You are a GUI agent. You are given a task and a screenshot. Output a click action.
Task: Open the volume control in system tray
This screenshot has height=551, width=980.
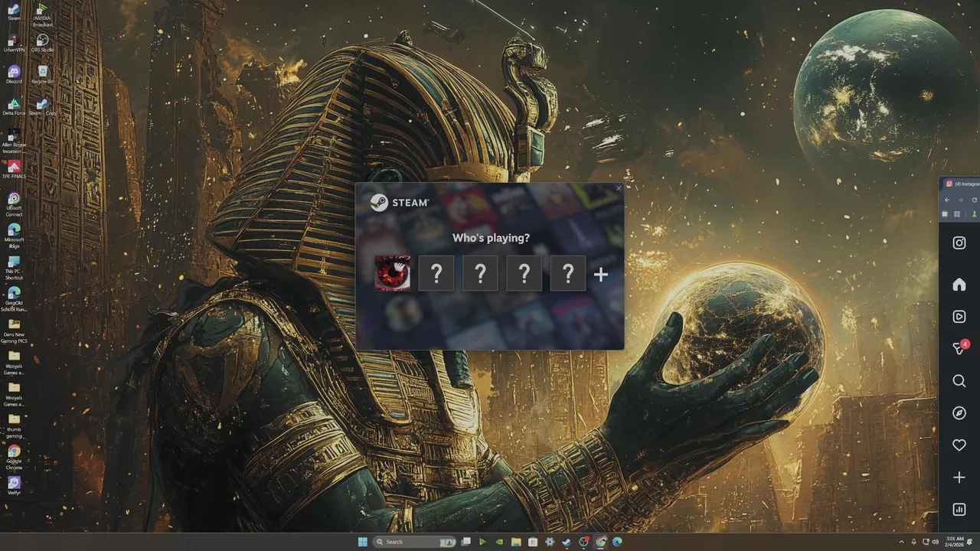[936, 542]
